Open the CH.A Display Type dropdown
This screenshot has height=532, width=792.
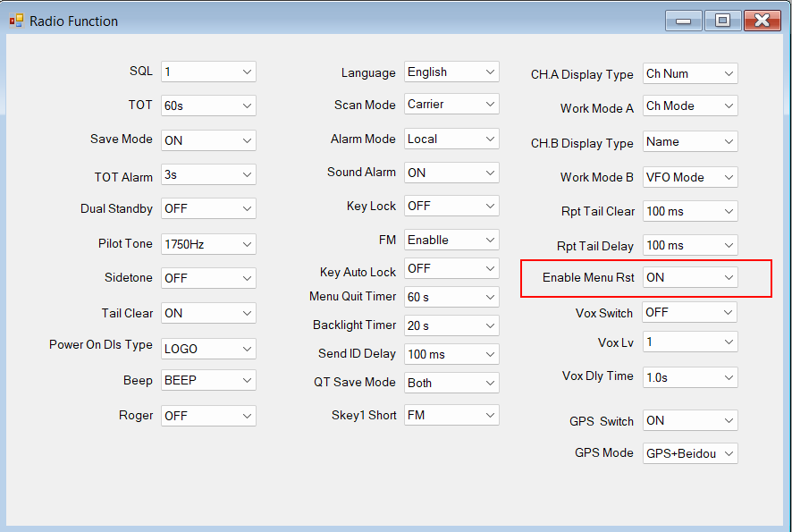(x=690, y=73)
